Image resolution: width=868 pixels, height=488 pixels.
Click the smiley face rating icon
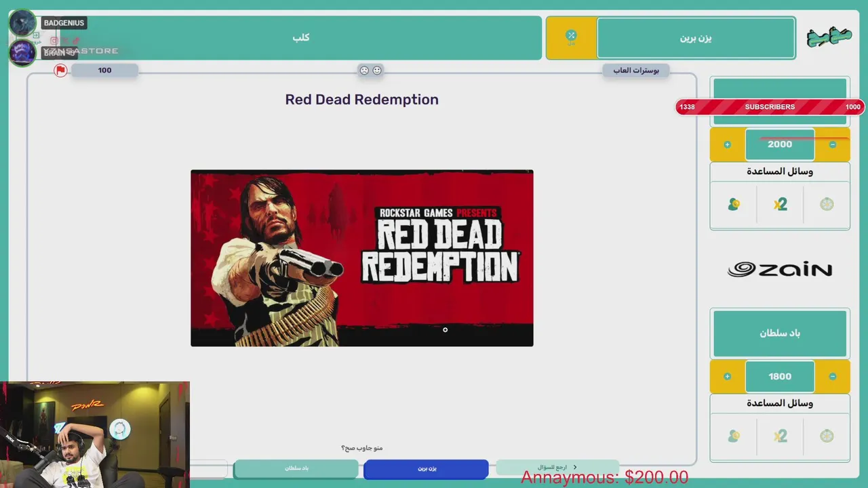[377, 70]
